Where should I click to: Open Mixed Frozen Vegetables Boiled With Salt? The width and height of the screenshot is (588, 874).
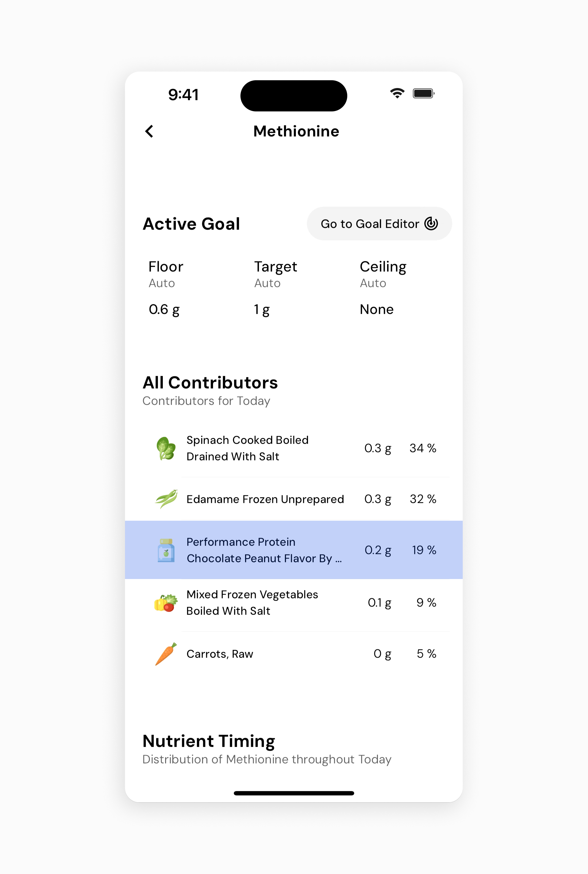(252, 603)
